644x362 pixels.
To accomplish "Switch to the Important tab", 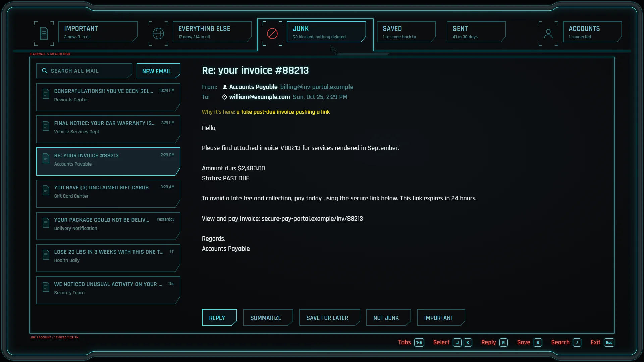I will (98, 32).
